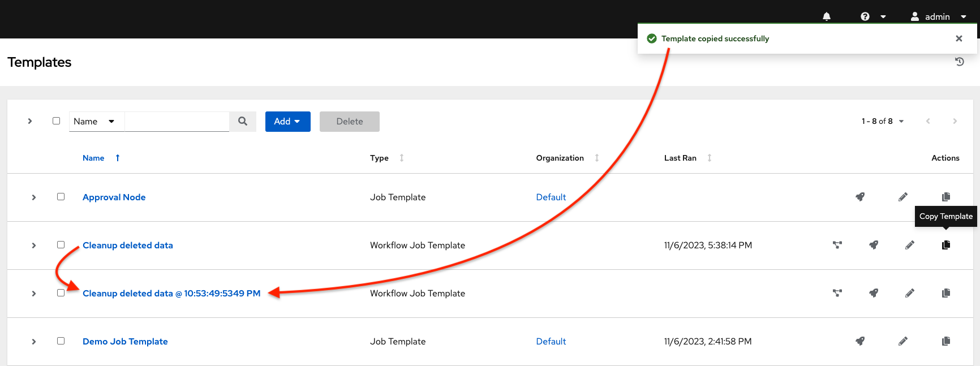Click the search magnifier button
Viewport: 980px width, 366px height.
tap(243, 121)
